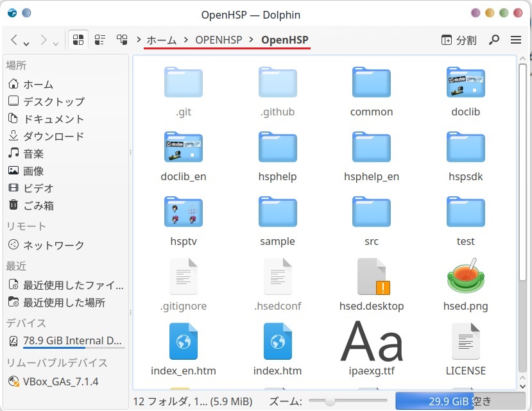The width and height of the screenshot is (532, 411).
Task: Select the hspsdk folder icon
Action: (465, 147)
